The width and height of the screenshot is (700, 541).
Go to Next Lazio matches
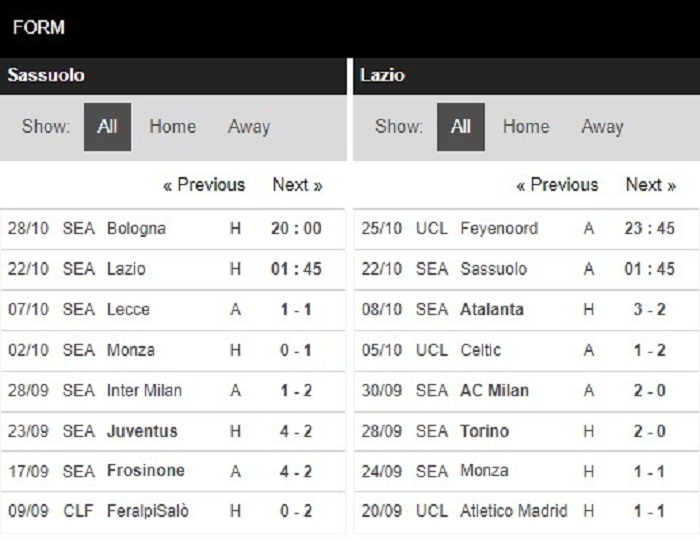coord(651,185)
